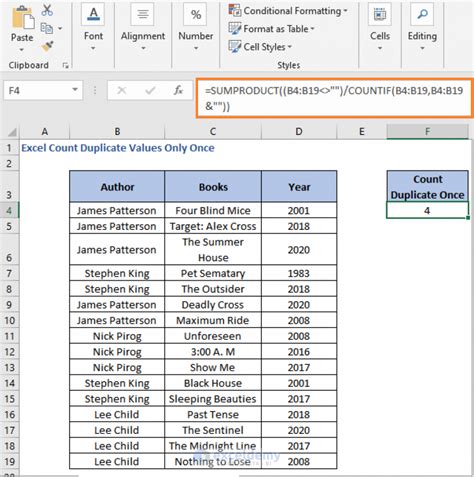Click the Select All corner triangle
This screenshot has width=474, height=477.
coord(12,132)
